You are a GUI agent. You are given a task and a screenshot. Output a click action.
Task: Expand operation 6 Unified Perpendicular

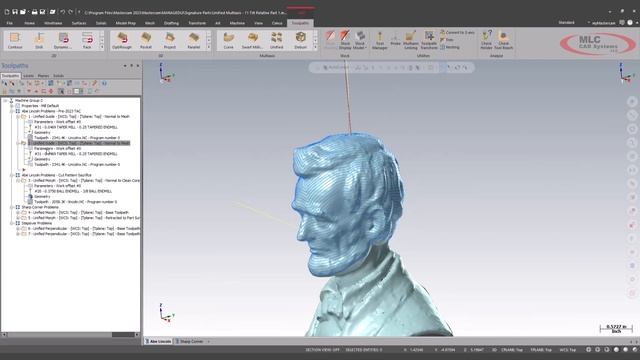[x=18, y=229]
